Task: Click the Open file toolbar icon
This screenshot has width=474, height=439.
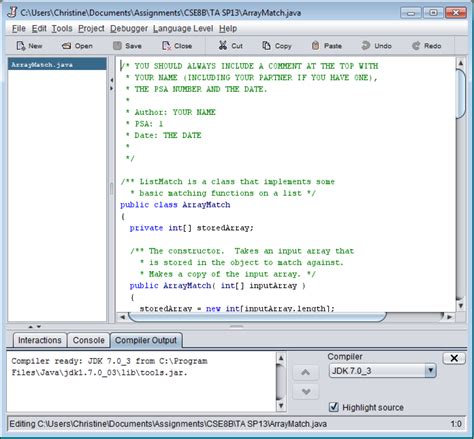Action: point(67,46)
